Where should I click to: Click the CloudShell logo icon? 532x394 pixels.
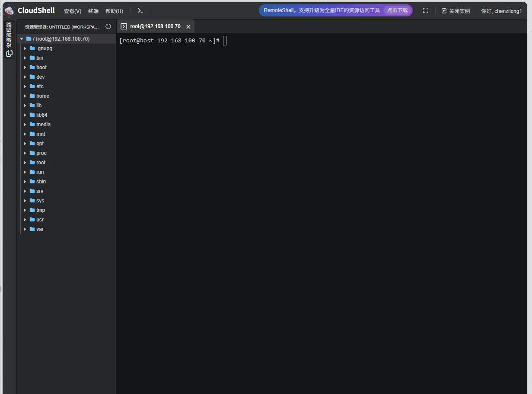click(x=10, y=10)
